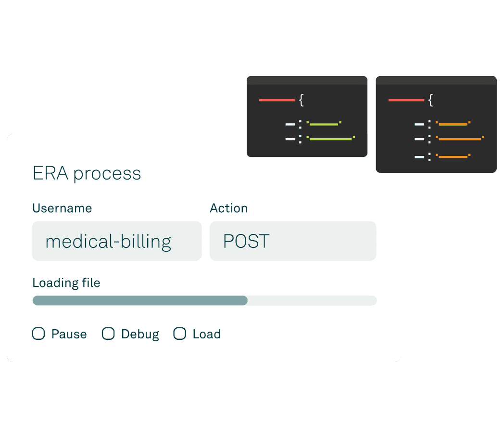Enable the Debug checkbox
Screen dimensions: 504x439
click(108, 334)
